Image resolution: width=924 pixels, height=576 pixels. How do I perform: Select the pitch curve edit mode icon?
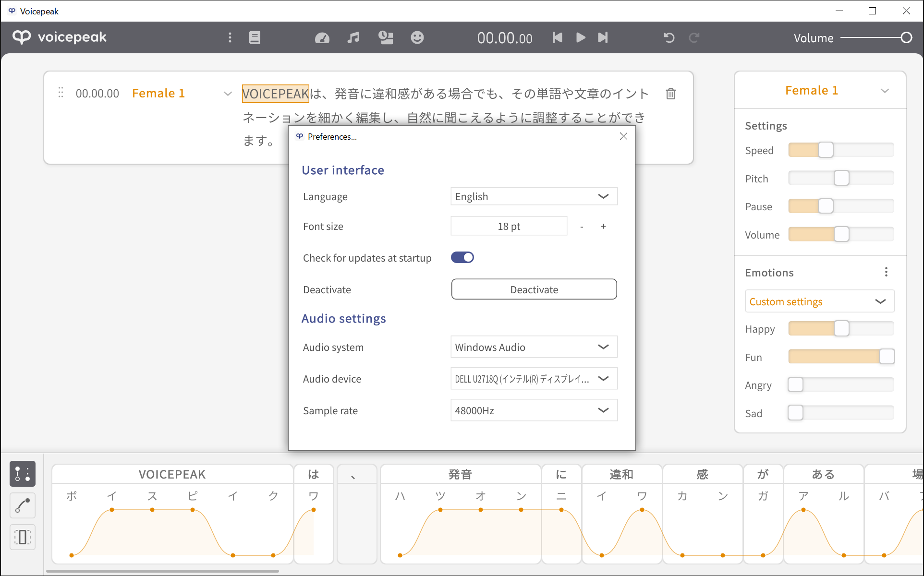23,505
